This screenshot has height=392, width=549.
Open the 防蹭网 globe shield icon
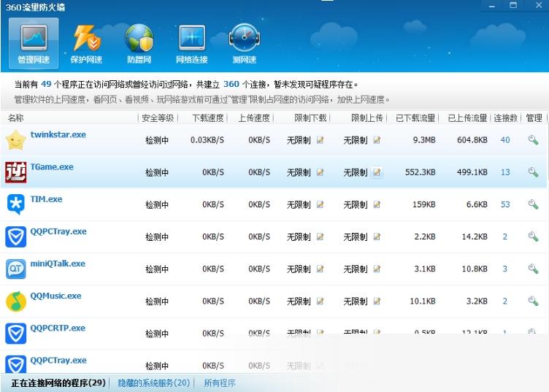pos(139,38)
